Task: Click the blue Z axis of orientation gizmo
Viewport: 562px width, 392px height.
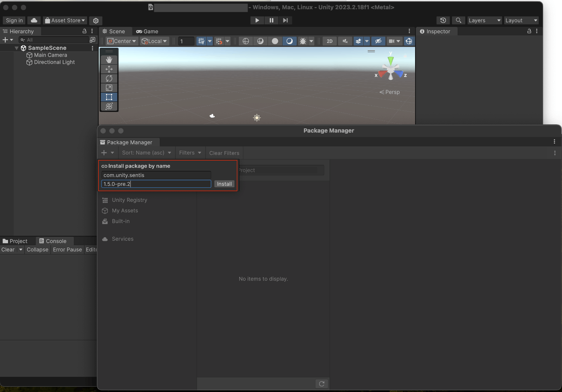Action: pyautogui.click(x=400, y=74)
